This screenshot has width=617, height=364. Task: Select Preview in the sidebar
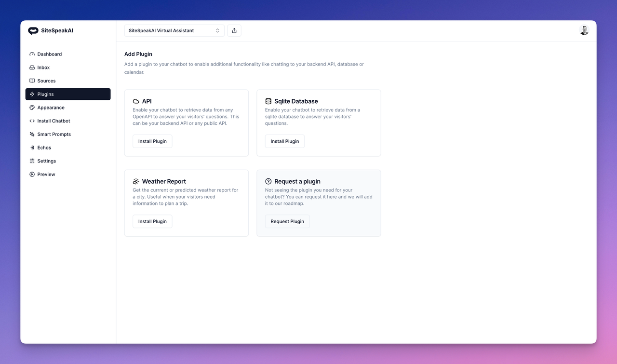point(68,175)
